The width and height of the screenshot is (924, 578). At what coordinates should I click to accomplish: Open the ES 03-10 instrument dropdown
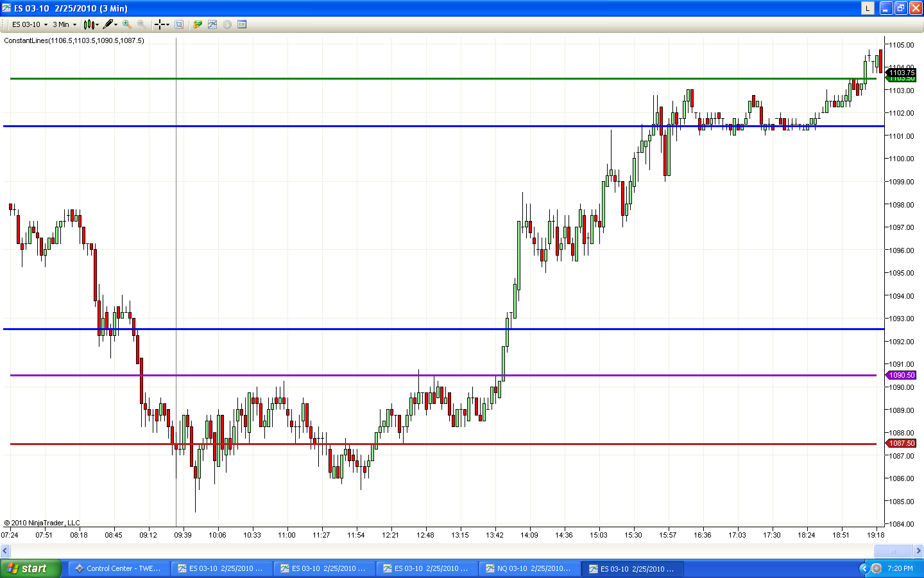[30, 24]
